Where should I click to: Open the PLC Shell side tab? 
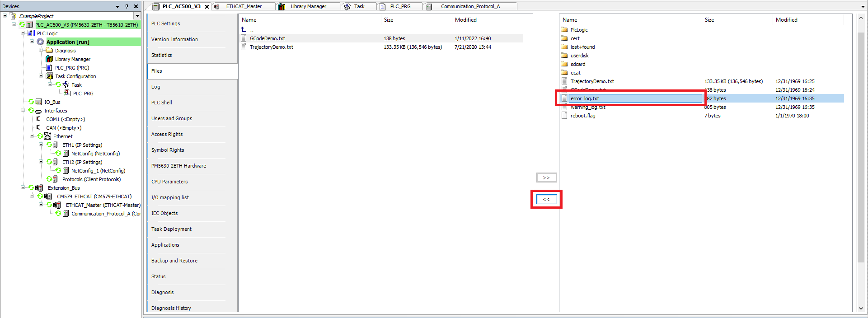point(162,103)
